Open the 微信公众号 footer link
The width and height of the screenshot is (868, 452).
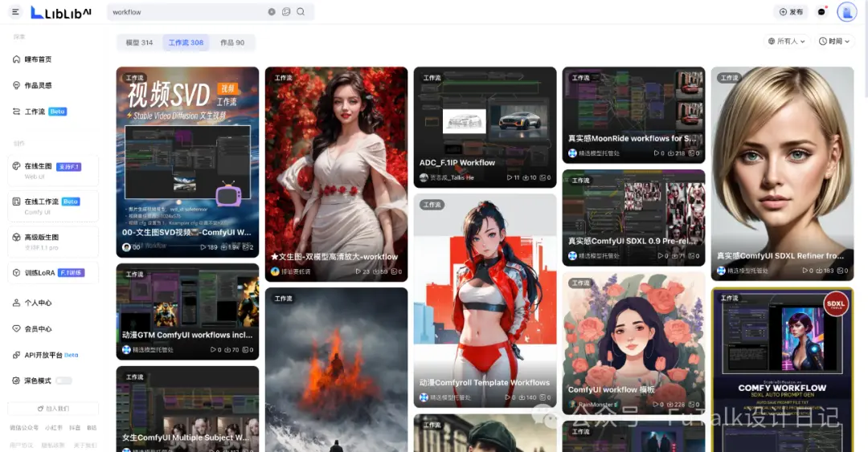[x=24, y=428]
